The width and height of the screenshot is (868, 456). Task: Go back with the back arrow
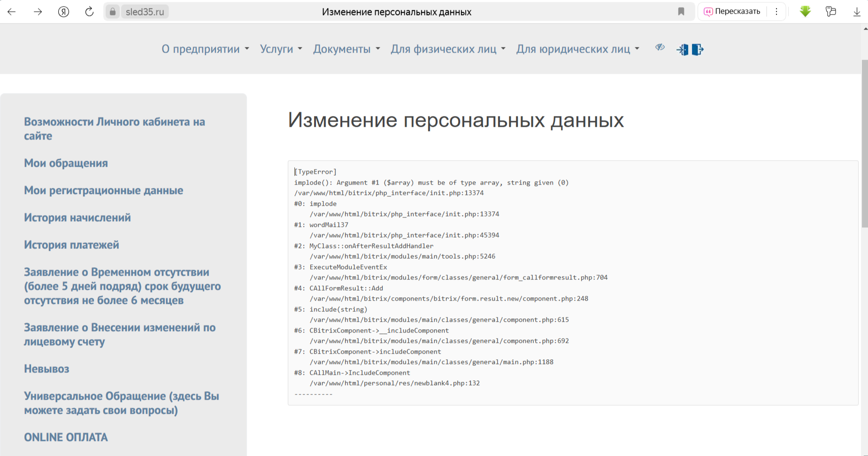tap(12, 12)
